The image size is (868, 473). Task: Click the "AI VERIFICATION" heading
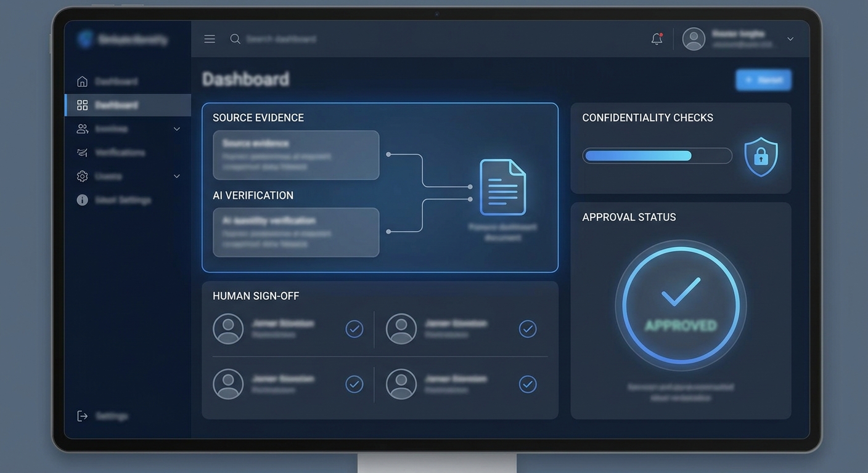(x=253, y=195)
